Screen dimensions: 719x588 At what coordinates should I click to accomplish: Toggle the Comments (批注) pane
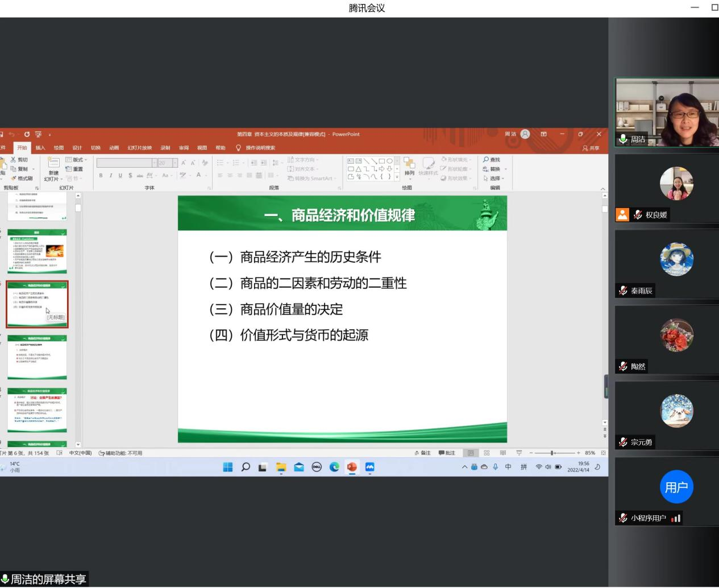coord(447,453)
